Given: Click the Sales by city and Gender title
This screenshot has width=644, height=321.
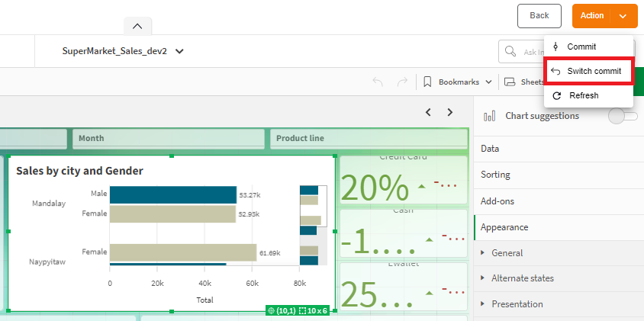Looking at the screenshot, I should (79, 171).
